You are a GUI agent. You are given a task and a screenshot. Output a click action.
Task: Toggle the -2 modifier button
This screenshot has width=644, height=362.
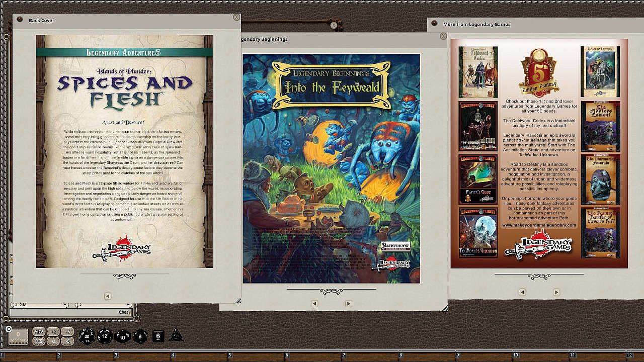pos(54,341)
